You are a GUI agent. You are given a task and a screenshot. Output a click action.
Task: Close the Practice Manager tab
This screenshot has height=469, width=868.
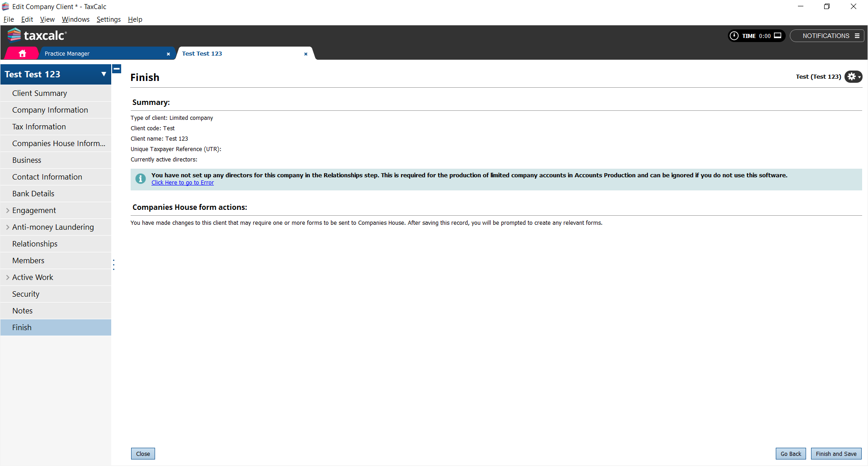168,54
